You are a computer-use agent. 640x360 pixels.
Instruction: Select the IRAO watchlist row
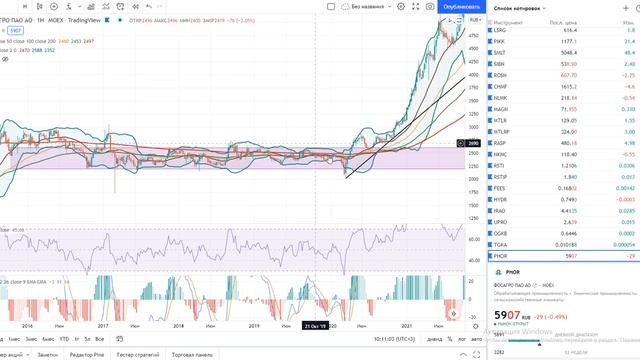[563, 211]
